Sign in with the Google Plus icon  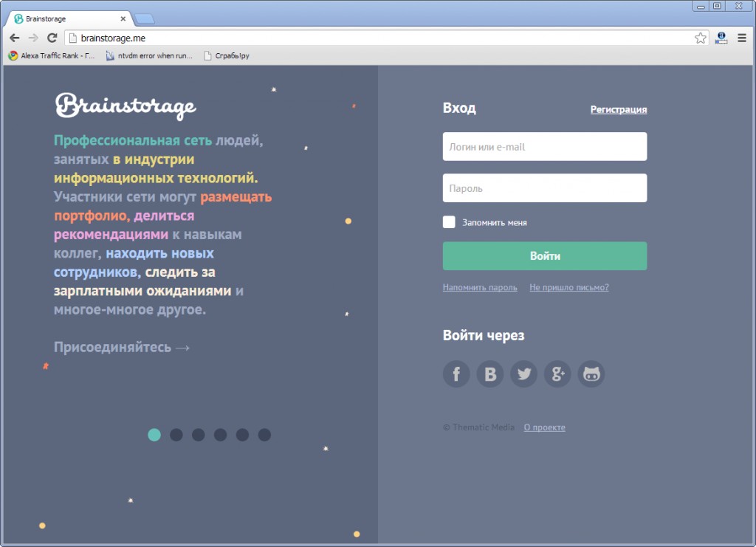pyautogui.click(x=557, y=374)
